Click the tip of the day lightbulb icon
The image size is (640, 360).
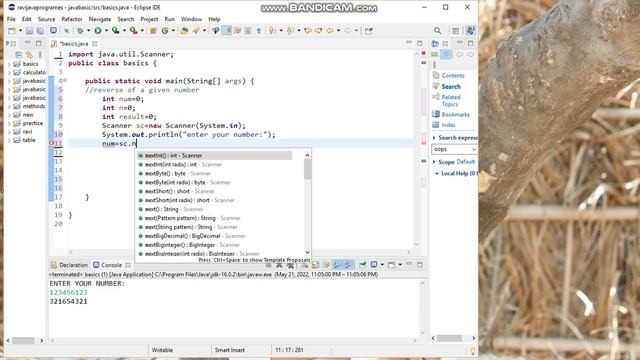[473, 351]
